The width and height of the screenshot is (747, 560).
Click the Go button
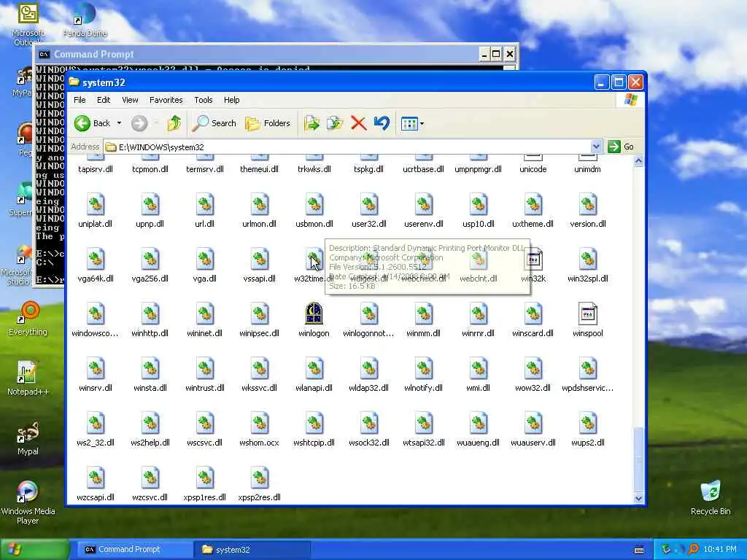coord(622,147)
